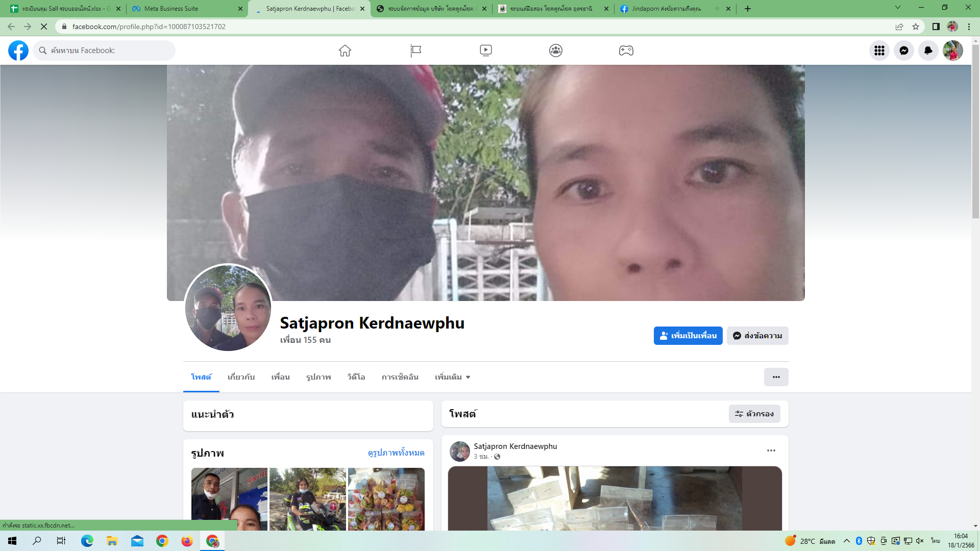
Task: Open the notifications bell icon
Action: point(928,51)
